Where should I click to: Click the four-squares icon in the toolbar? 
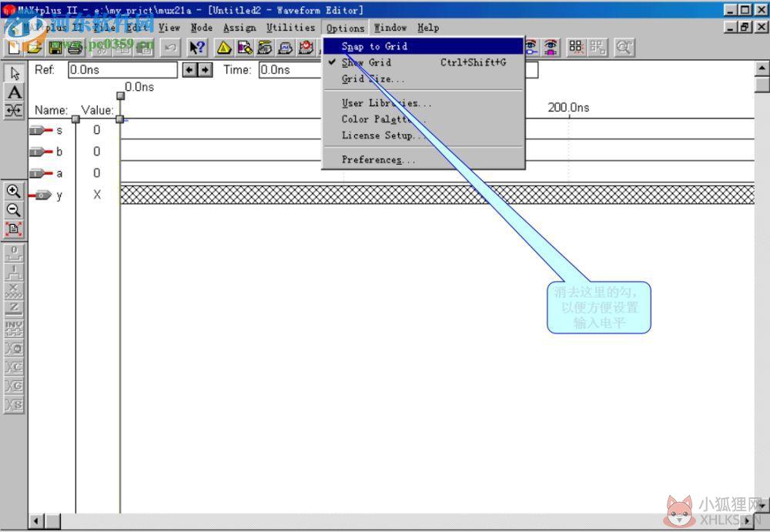[x=576, y=48]
